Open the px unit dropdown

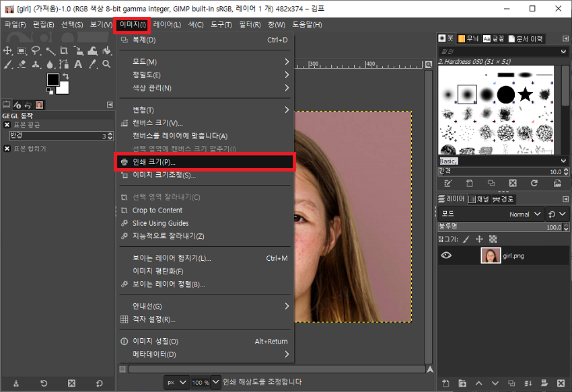[x=177, y=382]
